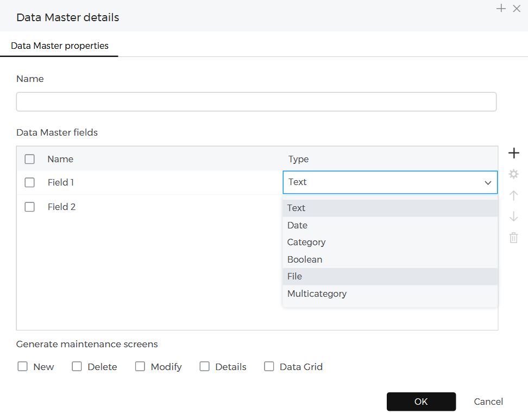This screenshot has height=420, width=528.
Task: Enable the Data Grid maintenance screen
Action: (x=269, y=366)
